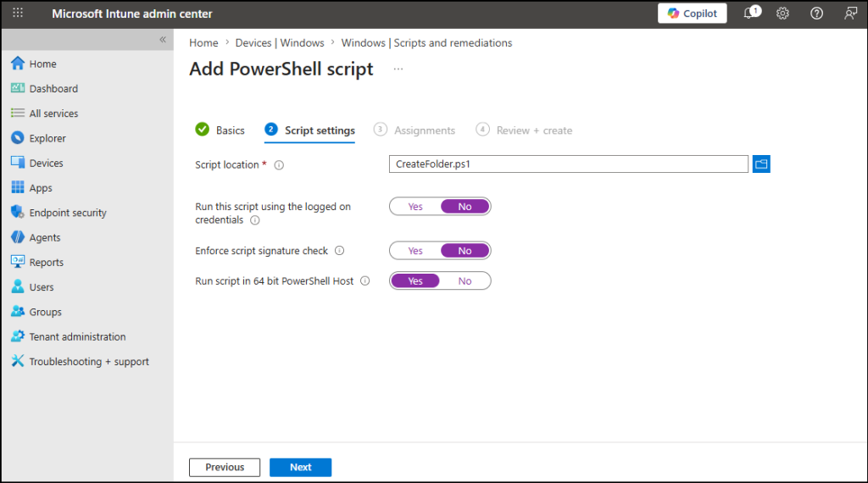This screenshot has width=868, height=483.
Task: Set logged on credentials to Yes
Action: 415,207
